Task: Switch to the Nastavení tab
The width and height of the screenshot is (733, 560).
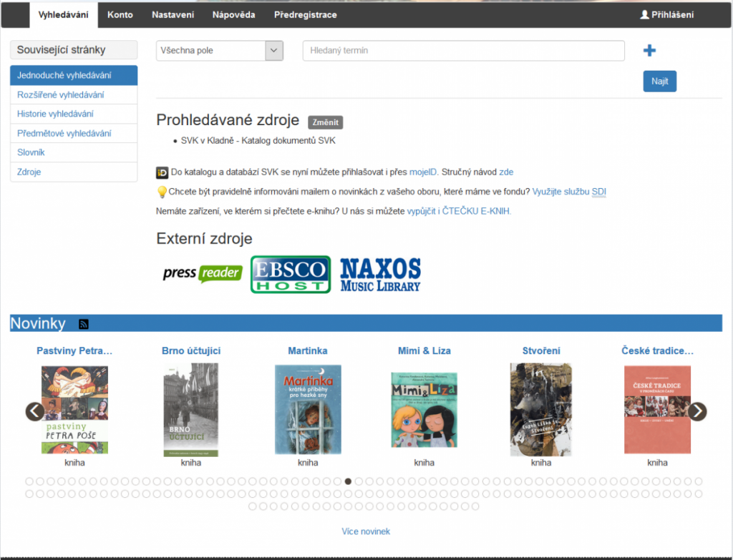Action: tap(173, 15)
